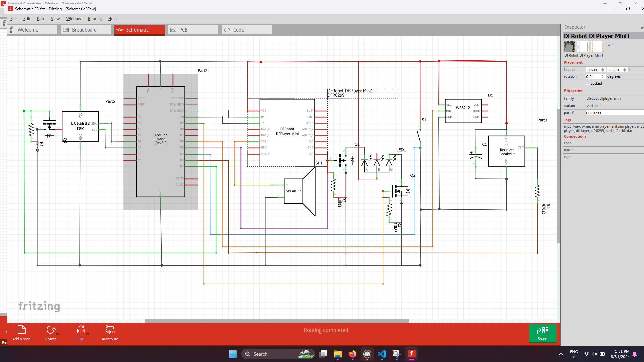Click the Flip tool icon

point(80,330)
